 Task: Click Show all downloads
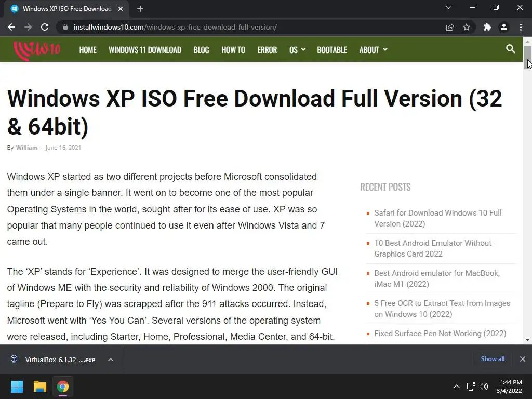click(x=493, y=359)
